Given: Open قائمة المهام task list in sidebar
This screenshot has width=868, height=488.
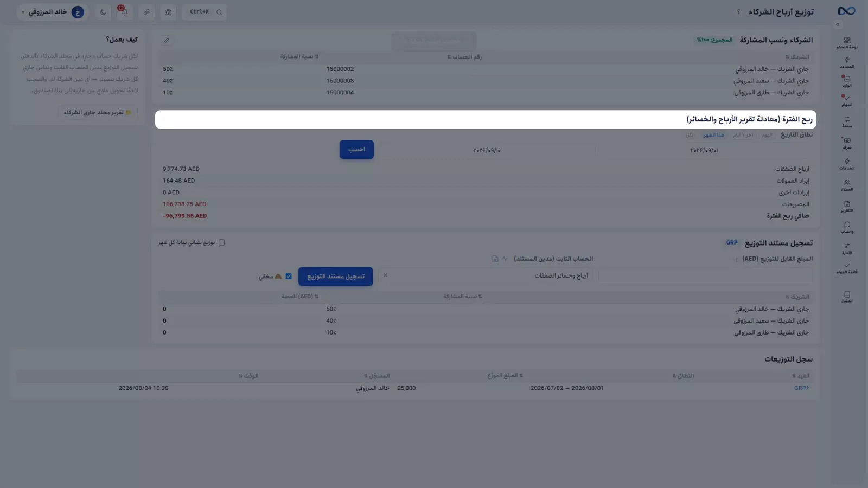Looking at the screenshot, I should pos(847,268).
